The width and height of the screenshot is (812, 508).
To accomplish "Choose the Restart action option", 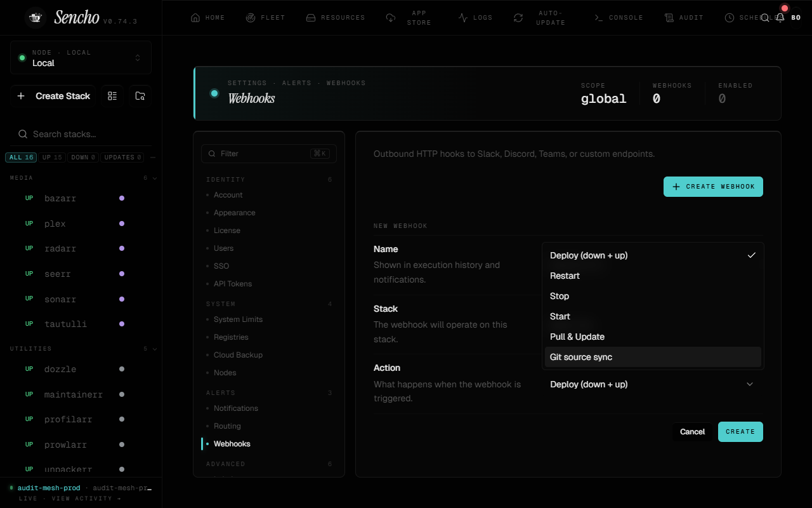I will [653, 276].
